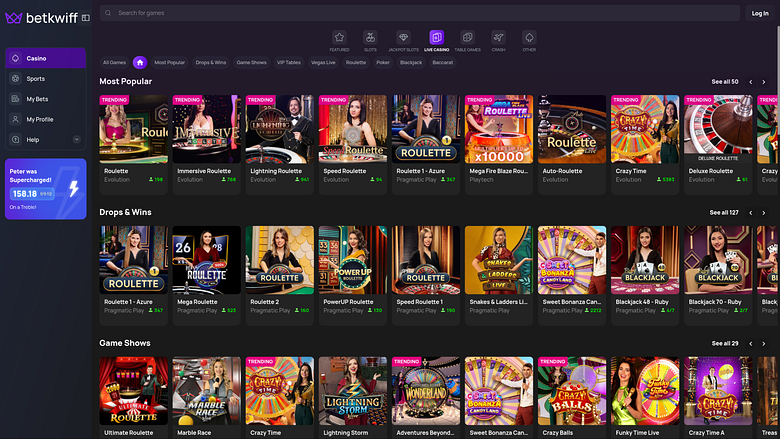Open Lightning Roulette game thumbnail
The height and width of the screenshot is (439, 780).
pyautogui.click(x=280, y=129)
